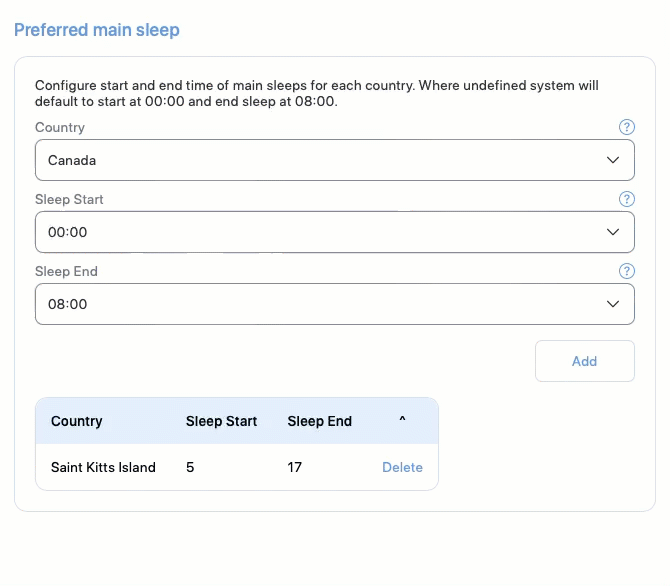
Task: Open the Sleep End dropdown showing 08:00
Action: 335,304
